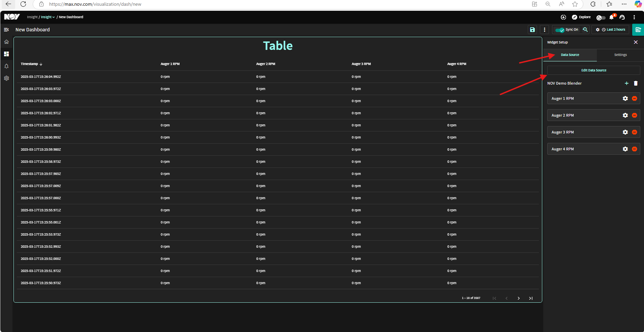Image resolution: width=644 pixels, height=332 pixels.
Task: Open the Alerts bell in left sidebar
Action: click(x=6, y=66)
